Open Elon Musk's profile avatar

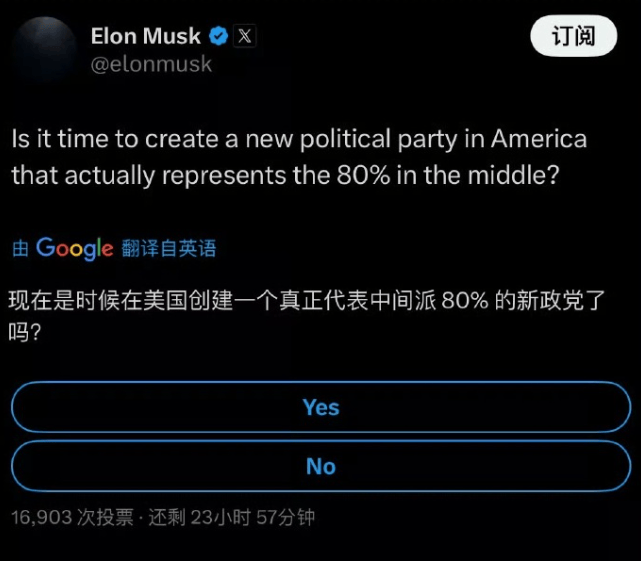[45, 50]
